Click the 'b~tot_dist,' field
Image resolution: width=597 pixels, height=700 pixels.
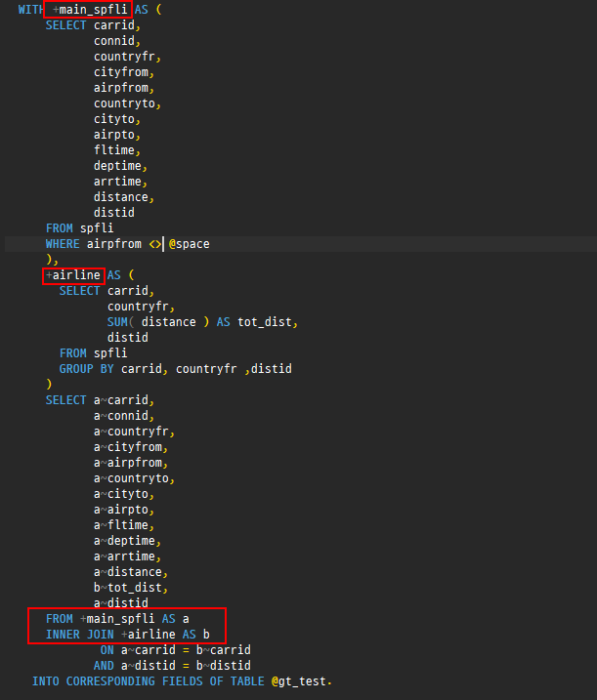click(131, 588)
